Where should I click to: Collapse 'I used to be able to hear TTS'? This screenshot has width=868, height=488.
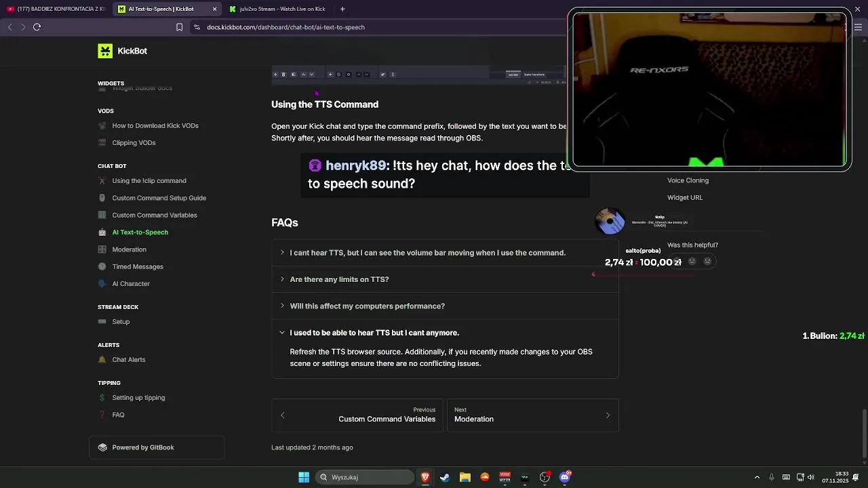tap(445, 333)
